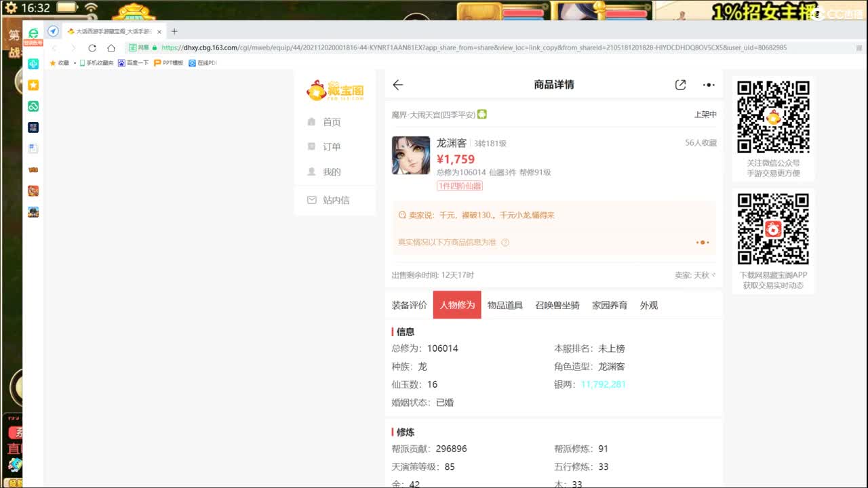Click the back arrow on the 商品详情 page
This screenshot has width=868, height=488.
[x=397, y=85]
